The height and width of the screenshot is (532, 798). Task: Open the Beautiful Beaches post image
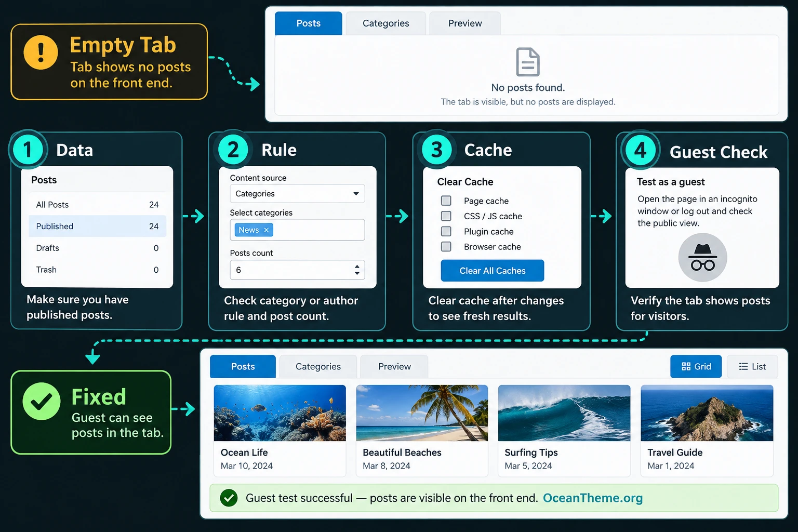[422, 413]
